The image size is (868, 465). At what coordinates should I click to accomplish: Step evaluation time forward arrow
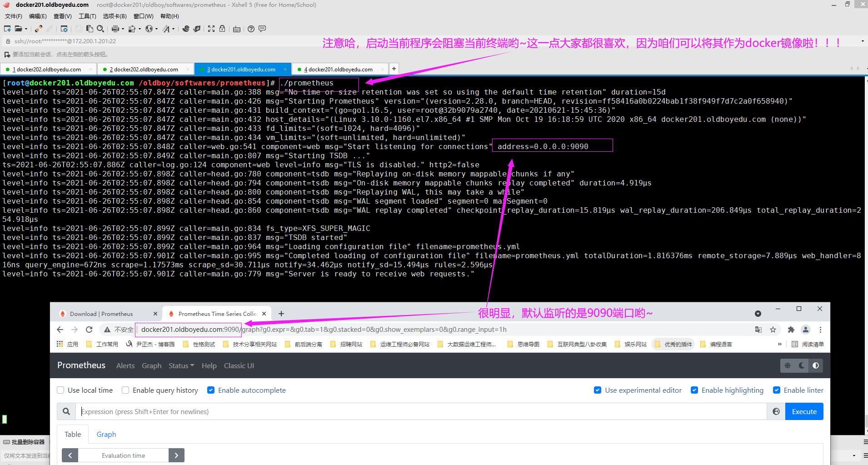pyautogui.click(x=176, y=455)
